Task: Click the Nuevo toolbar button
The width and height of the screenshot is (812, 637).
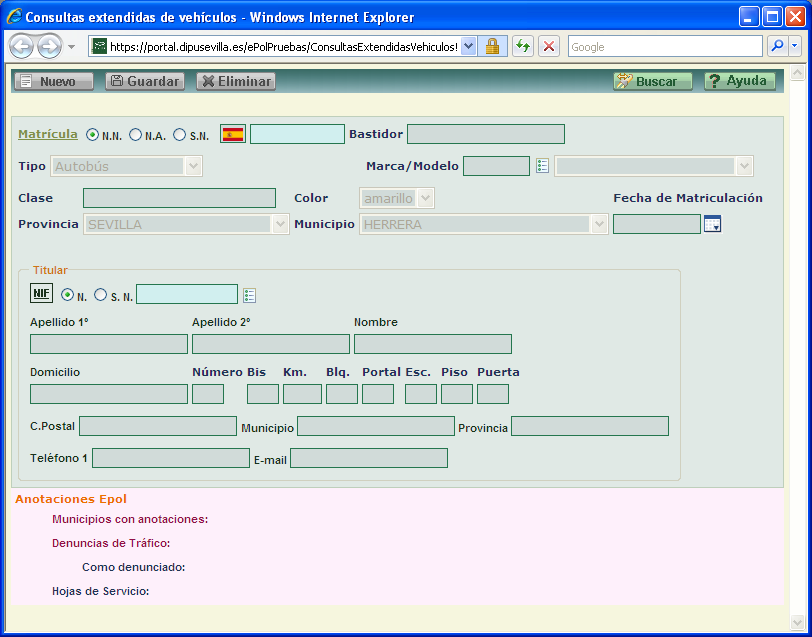Action: (x=53, y=82)
